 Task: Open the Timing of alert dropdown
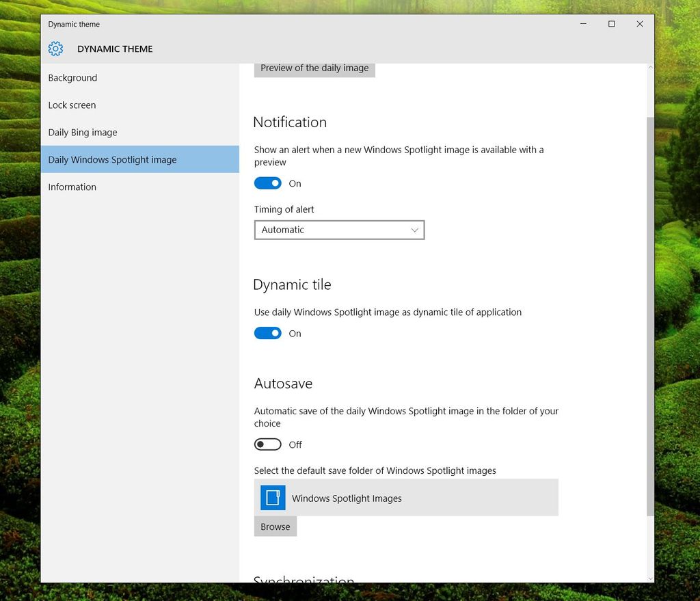339,230
